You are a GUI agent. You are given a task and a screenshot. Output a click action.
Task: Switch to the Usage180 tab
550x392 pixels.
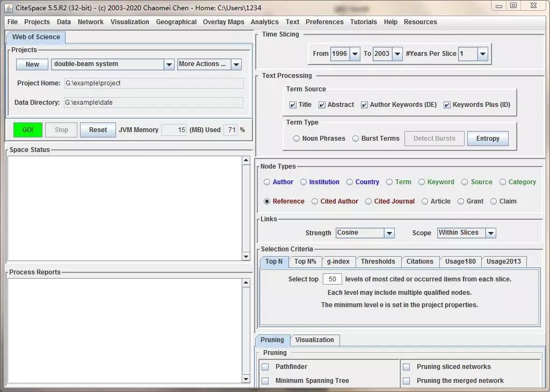pyautogui.click(x=460, y=262)
